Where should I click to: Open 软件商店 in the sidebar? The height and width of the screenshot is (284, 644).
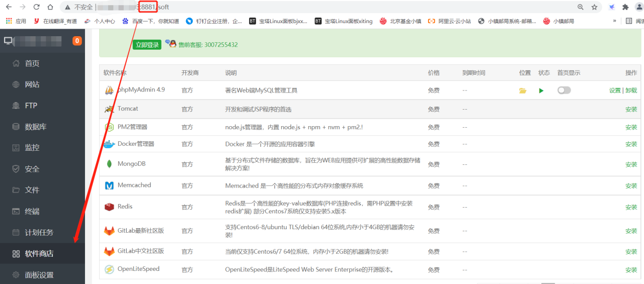(39, 254)
